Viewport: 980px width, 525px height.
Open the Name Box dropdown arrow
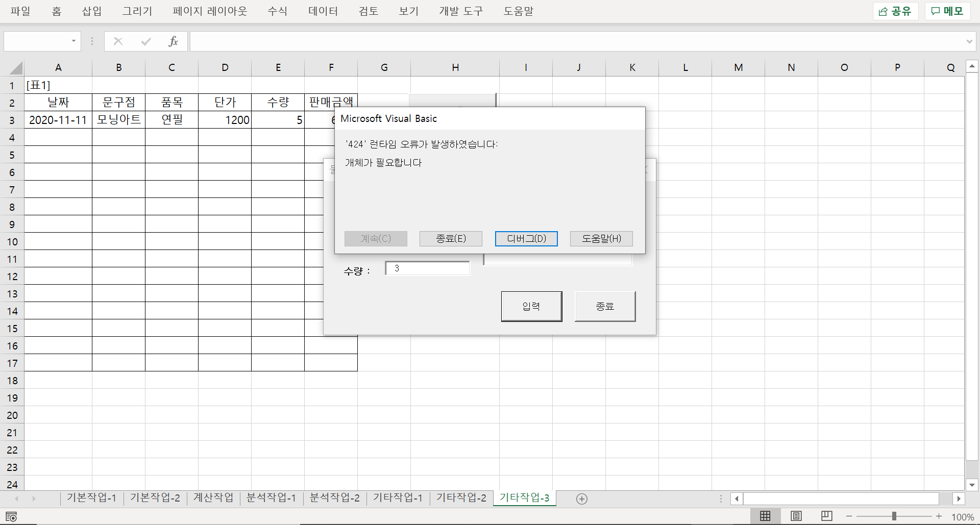tap(73, 41)
